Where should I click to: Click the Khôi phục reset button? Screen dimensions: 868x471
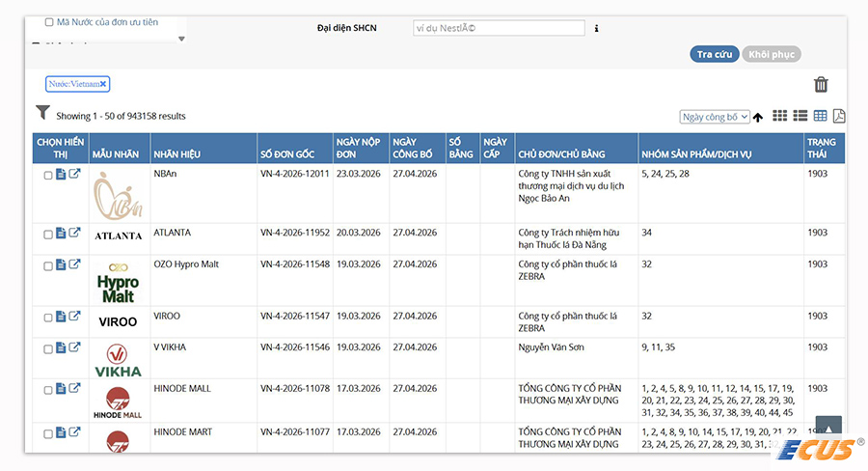pyautogui.click(x=772, y=54)
